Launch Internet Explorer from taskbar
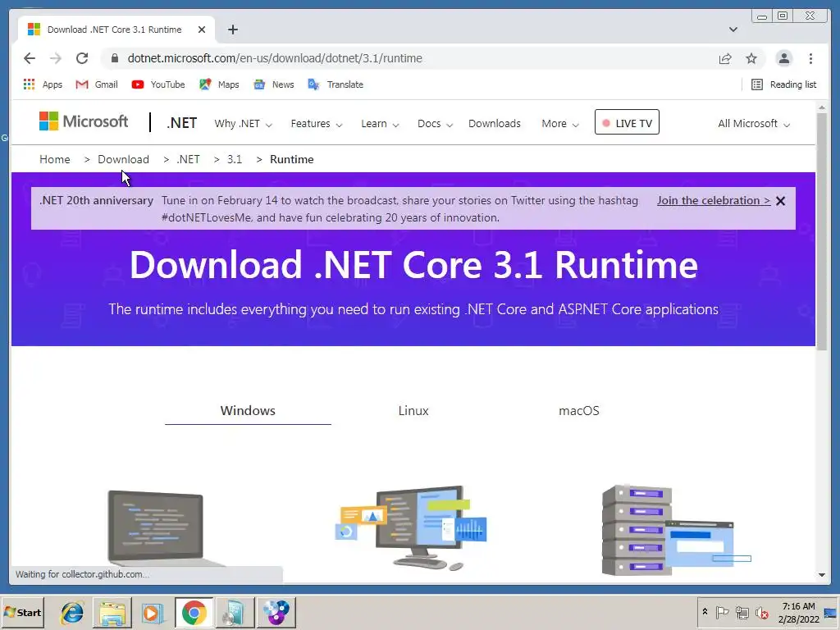 [x=72, y=612]
